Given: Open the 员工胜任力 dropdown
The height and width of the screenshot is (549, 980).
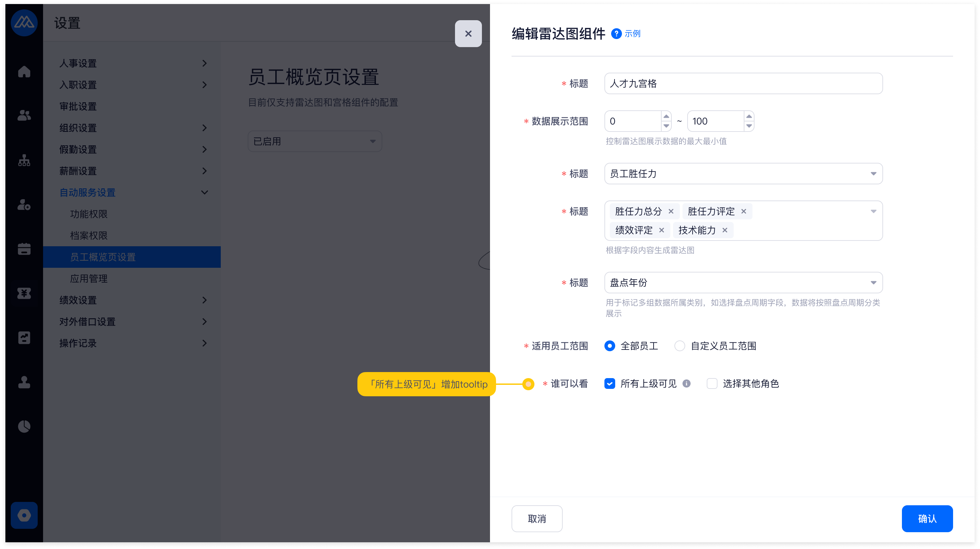Looking at the screenshot, I should click(x=743, y=174).
